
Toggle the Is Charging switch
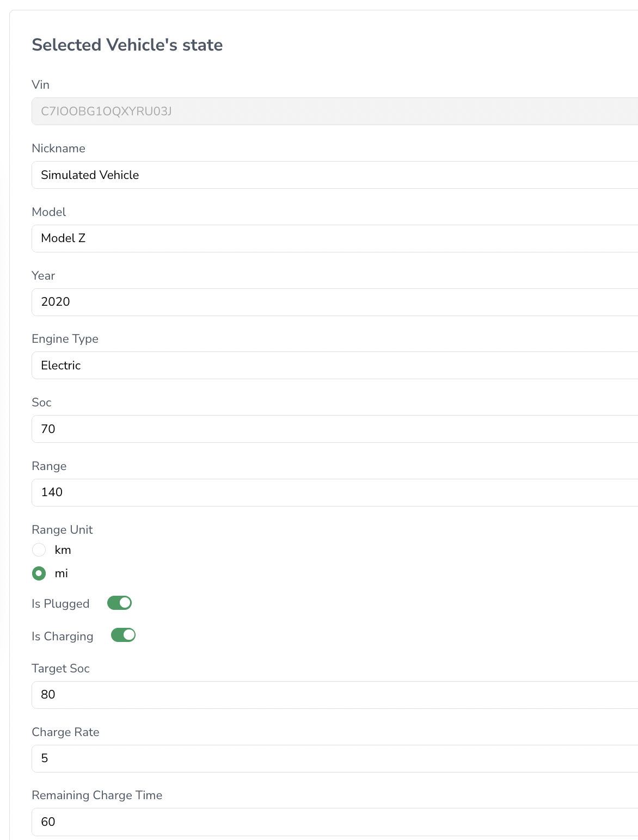pyautogui.click(x=123, y=635)
